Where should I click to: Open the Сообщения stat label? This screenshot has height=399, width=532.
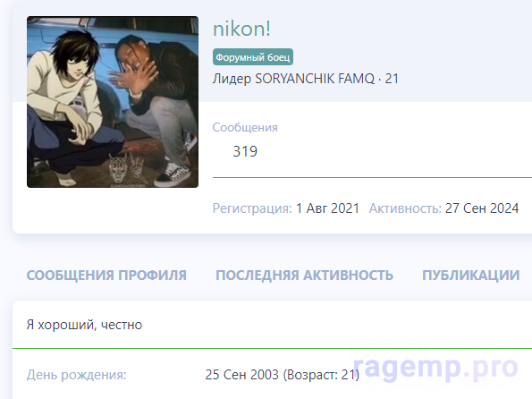pyautogui.click(x=245, y=127)
